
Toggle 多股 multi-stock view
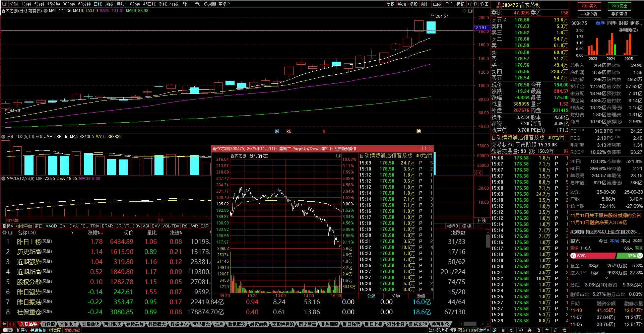click(x=414, y=4)
